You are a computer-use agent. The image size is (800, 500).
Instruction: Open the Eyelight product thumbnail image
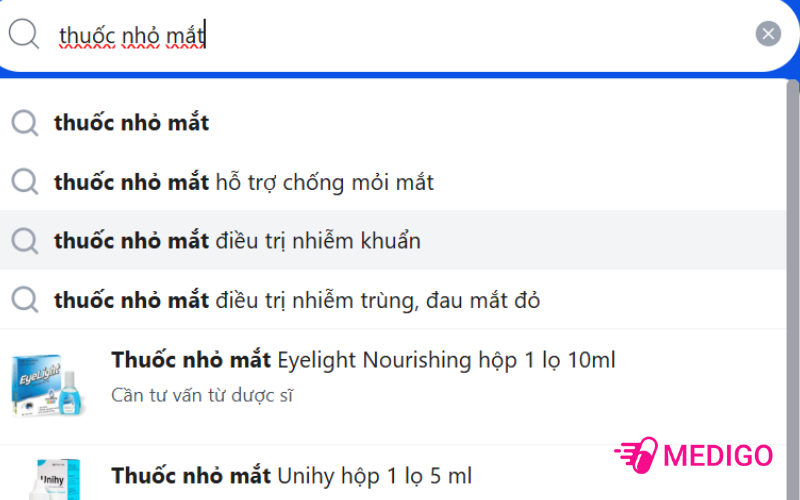[x=43, y=385]
